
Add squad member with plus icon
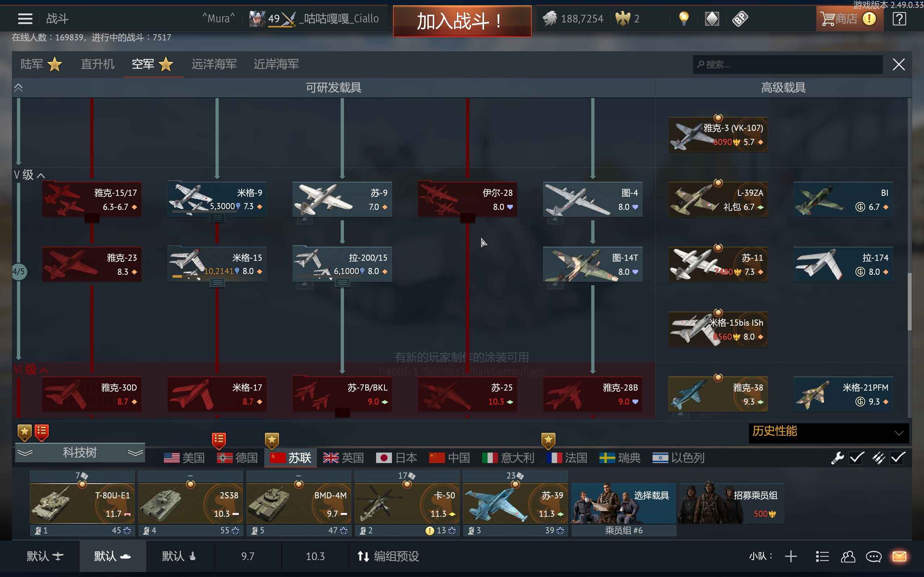pos(791,556)
